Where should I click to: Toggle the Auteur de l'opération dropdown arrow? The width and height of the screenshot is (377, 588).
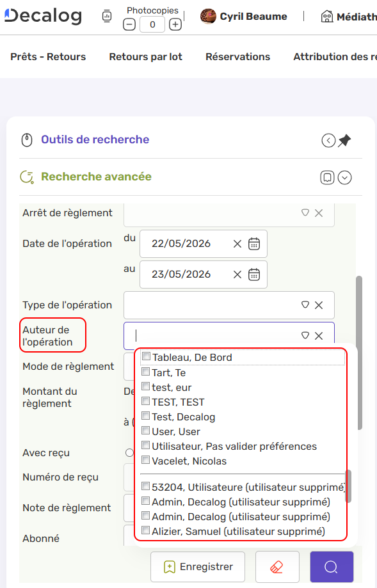tap(305, 335)
